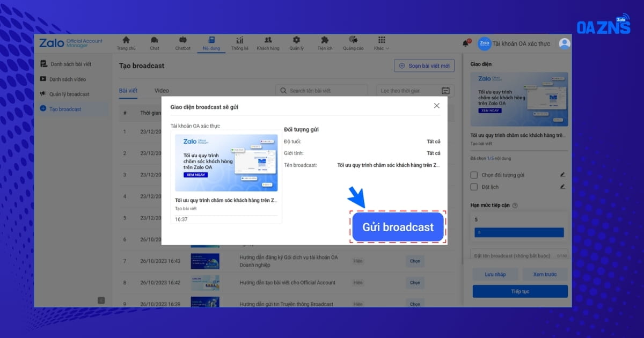Click article title under dialog preview image

[x=226, y=200]
